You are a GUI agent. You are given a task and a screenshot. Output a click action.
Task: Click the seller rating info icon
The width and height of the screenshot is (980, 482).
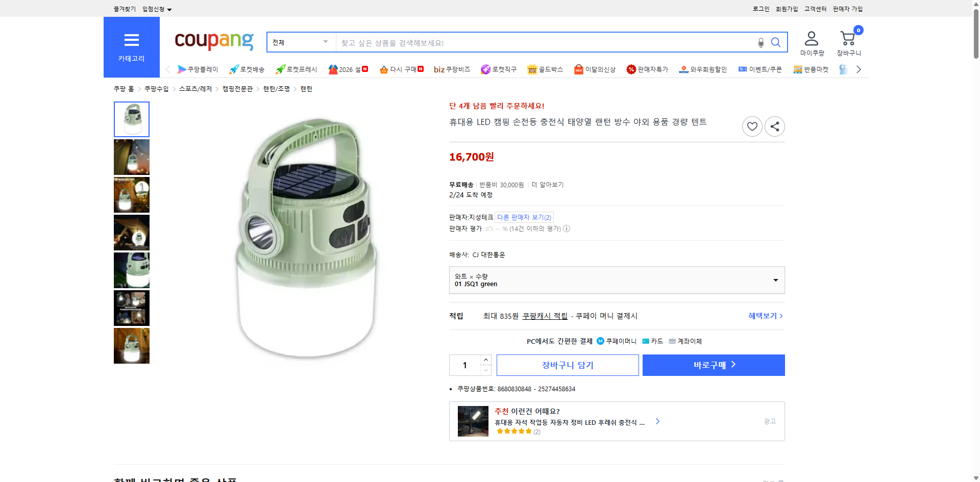coord(567,229)
